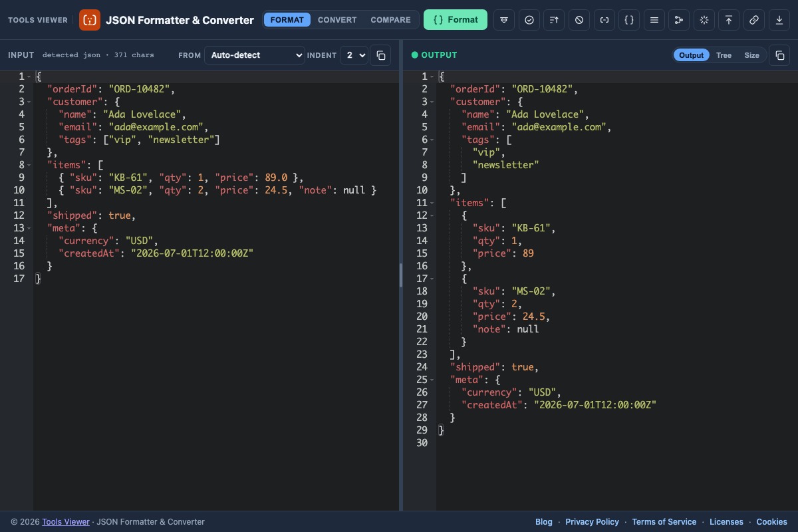Select the Size view tab

[751, 55]
